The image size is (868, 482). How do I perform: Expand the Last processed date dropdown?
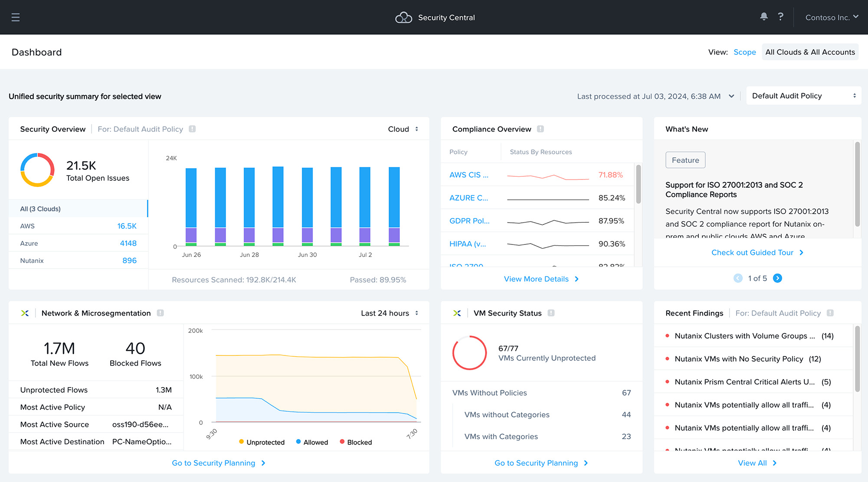click(x=731, y=96)
